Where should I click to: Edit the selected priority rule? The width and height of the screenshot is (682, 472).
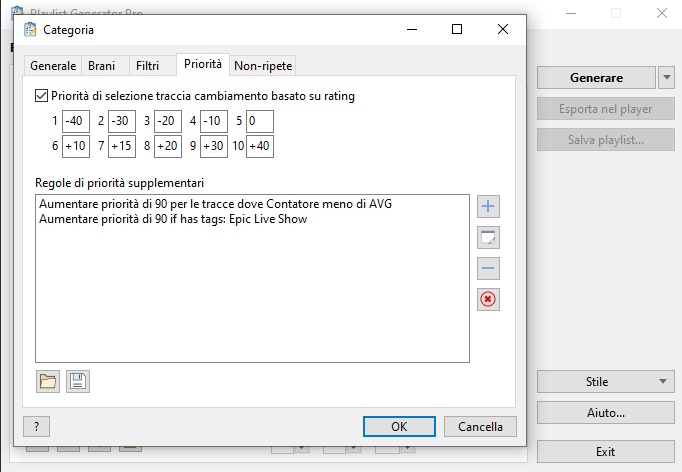pyautogui.click(x=489, y=237)
